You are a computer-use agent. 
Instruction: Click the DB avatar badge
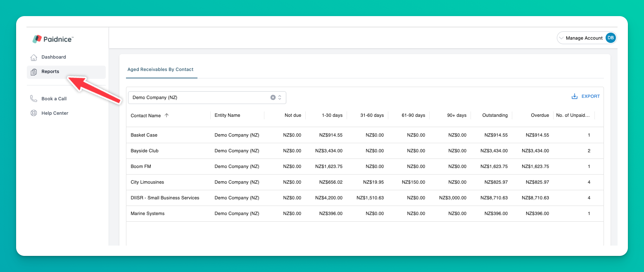pos(610,38)
